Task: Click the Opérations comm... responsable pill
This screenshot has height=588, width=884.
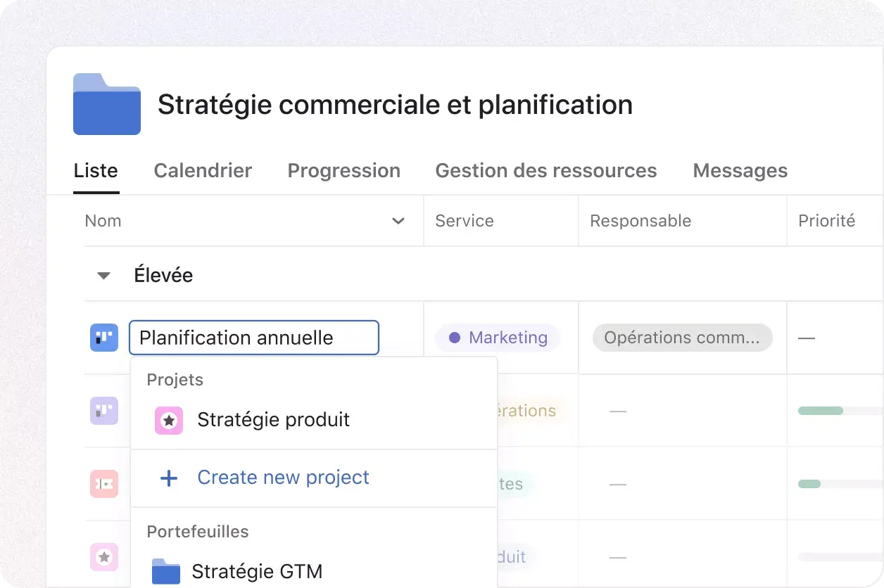Action: pos(683,338)
